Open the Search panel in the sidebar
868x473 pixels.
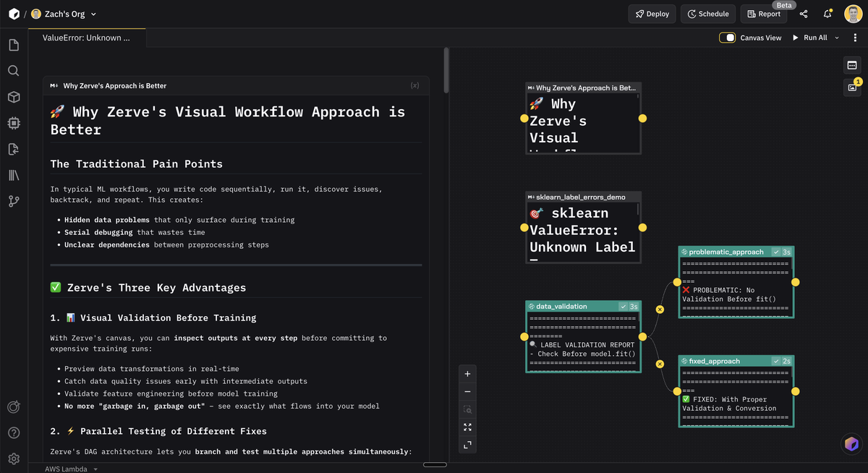[x=13, y=71]
